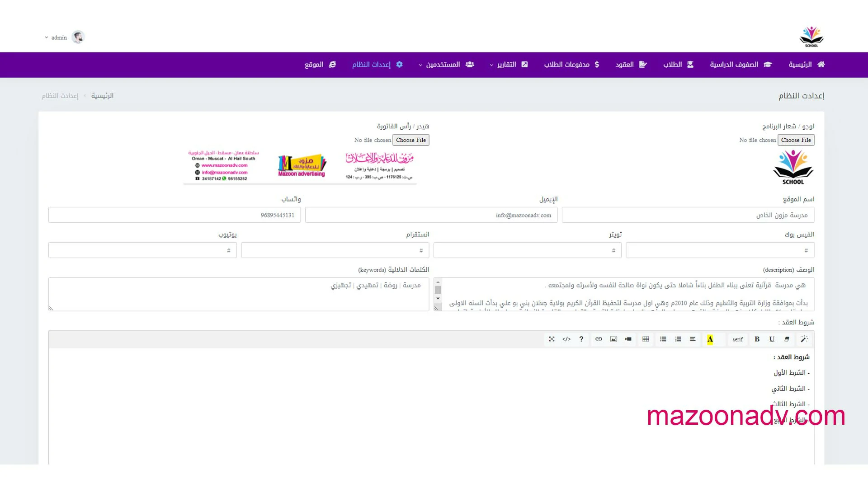This screenshot has height=488, width=868.
Task: Click the eraser remove-format icon
Action: point(787,339)
